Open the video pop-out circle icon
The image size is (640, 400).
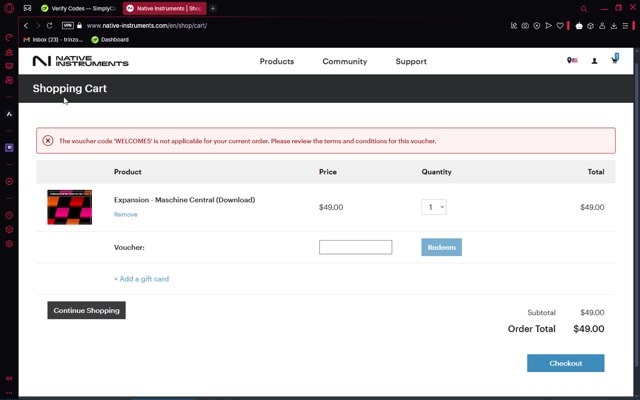click(537, 25)
